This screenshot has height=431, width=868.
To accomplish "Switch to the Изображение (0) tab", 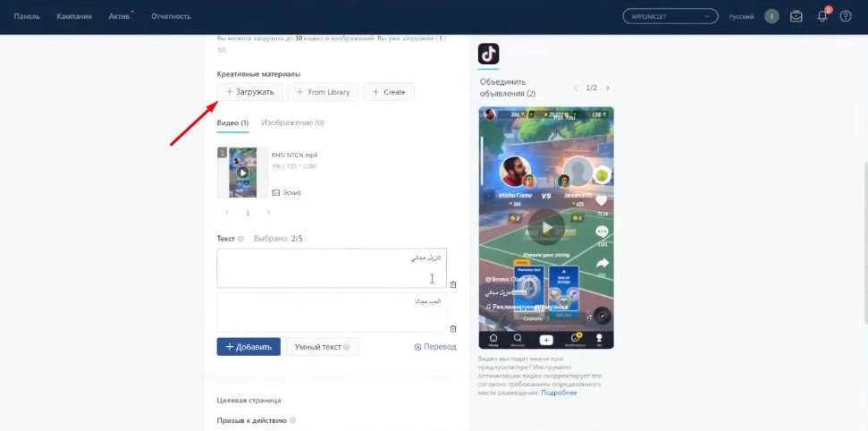I will click(x=292, y=123).
